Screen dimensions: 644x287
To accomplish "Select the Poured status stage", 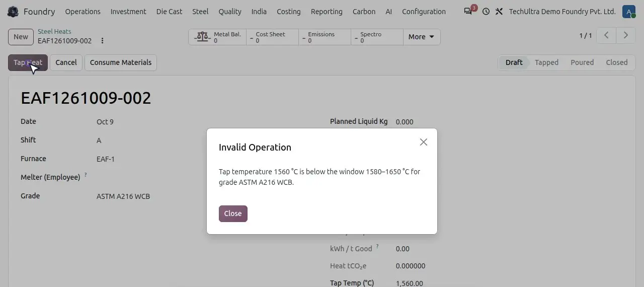I will click(x=582, y=62).
